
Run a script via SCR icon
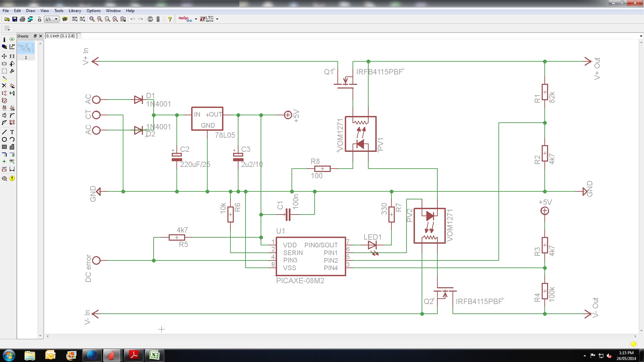(x=74, y=19)
